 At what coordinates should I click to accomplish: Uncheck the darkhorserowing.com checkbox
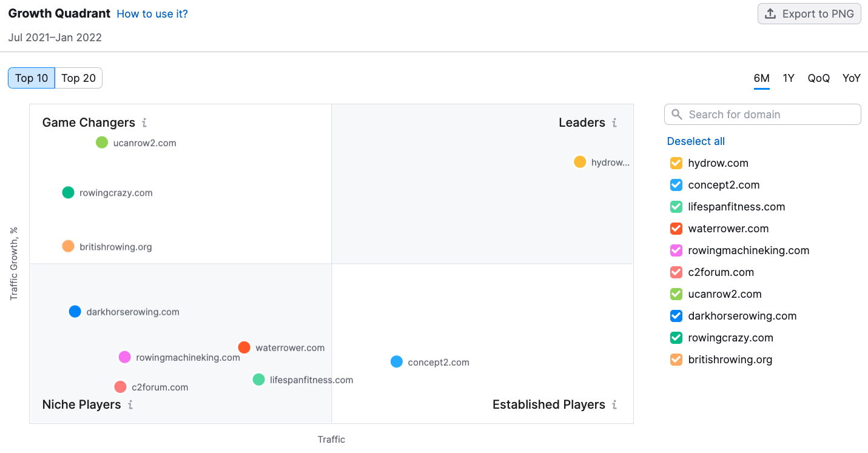pyautogui.click(x=676, y=316)
